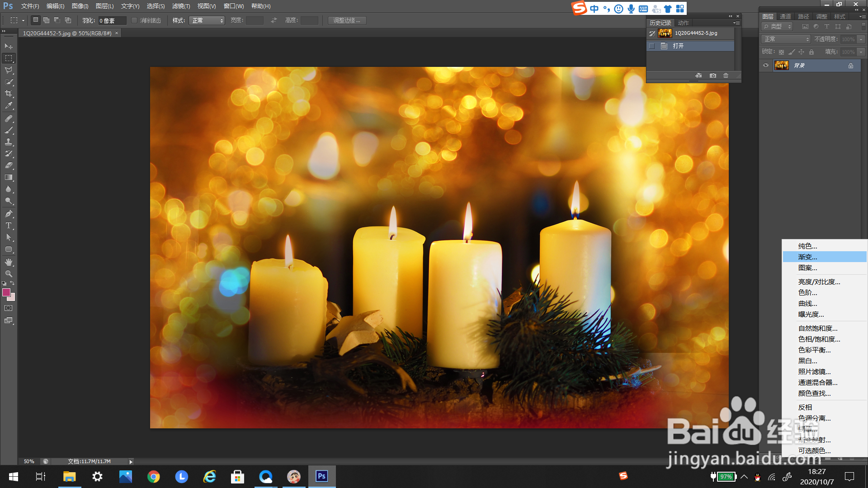Select the Crop tool
This screenshot has width=868, height=488.
9,94
